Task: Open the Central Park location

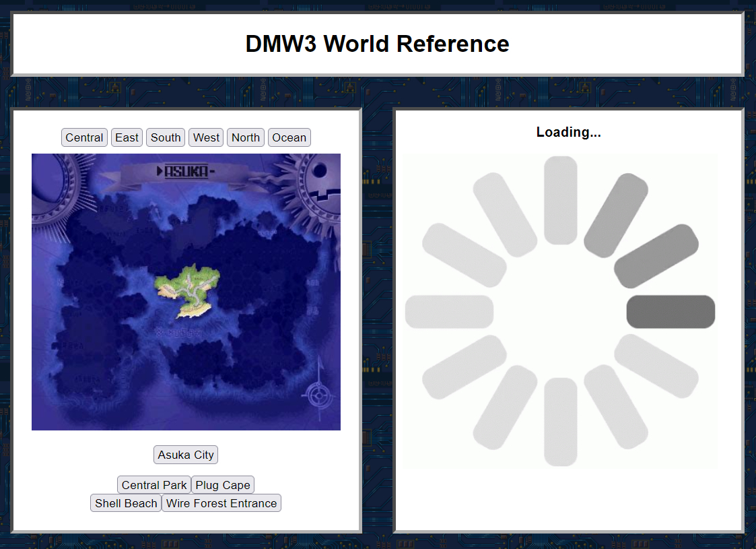Action: tap(154, 485)
